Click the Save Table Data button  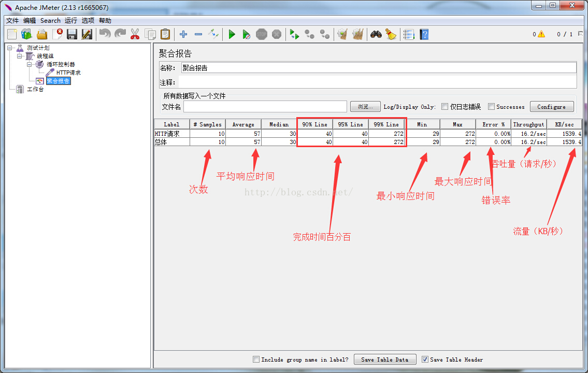click(x=385, y=359)
